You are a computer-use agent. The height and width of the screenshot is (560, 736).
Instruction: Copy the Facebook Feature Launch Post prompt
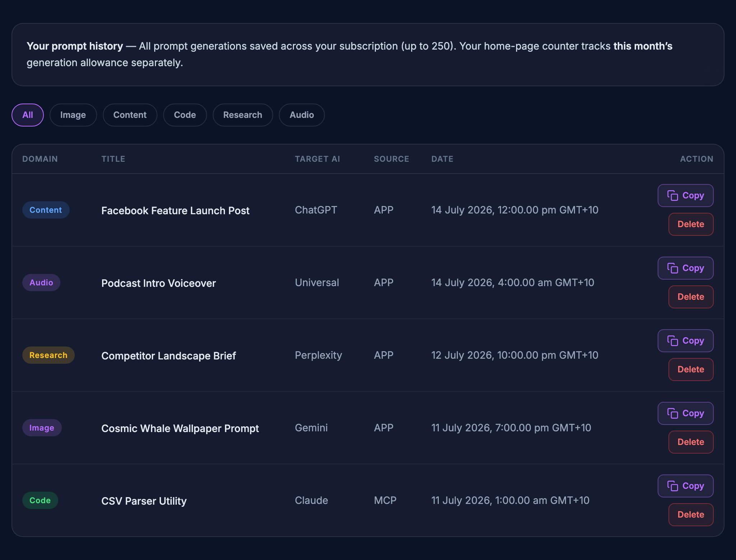pos(685,196)
